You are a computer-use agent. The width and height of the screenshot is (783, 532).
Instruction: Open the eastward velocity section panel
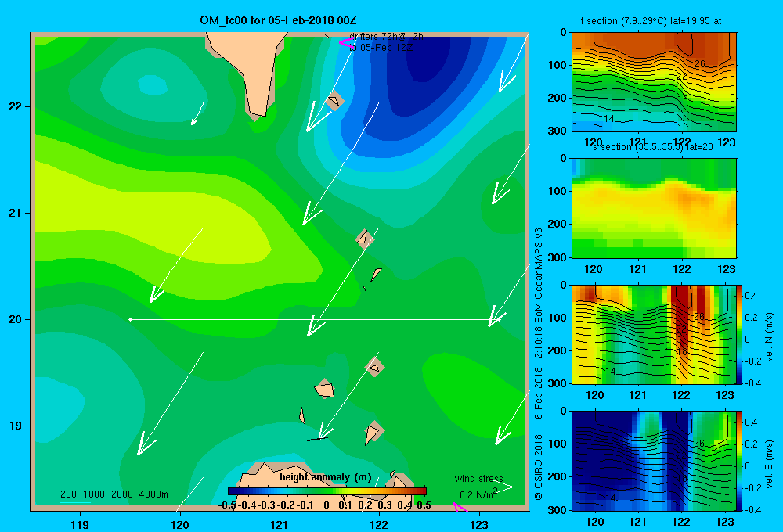(x=654, y=461)
